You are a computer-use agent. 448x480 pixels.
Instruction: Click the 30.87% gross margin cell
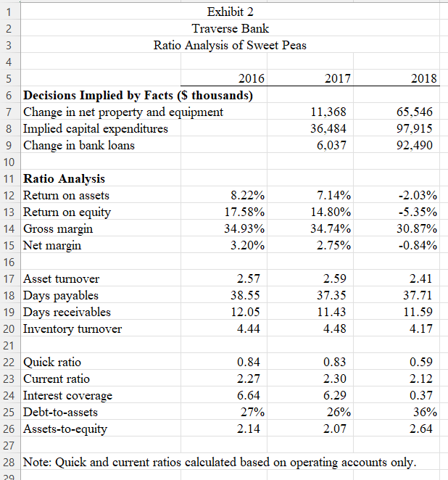pos(397,228)
